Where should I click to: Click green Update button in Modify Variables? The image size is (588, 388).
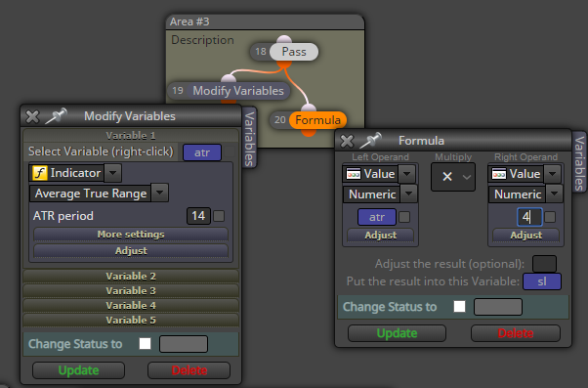coord(78,370)
